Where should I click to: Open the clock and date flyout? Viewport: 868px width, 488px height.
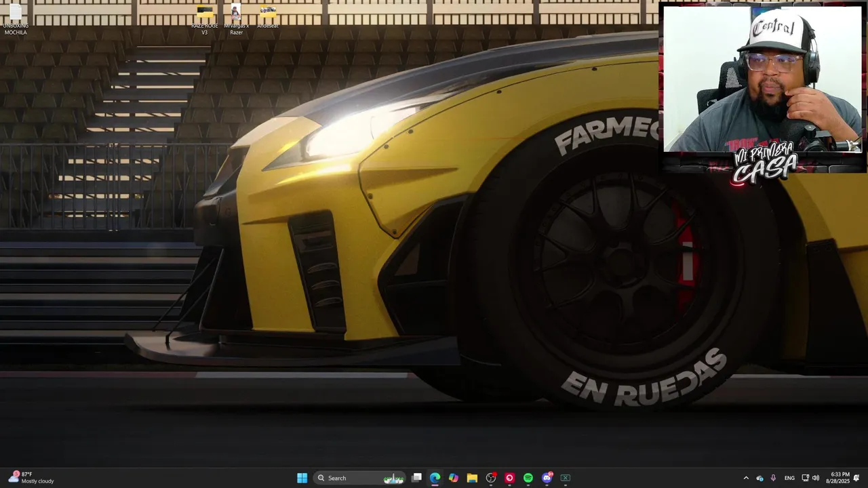click(840, 478)
